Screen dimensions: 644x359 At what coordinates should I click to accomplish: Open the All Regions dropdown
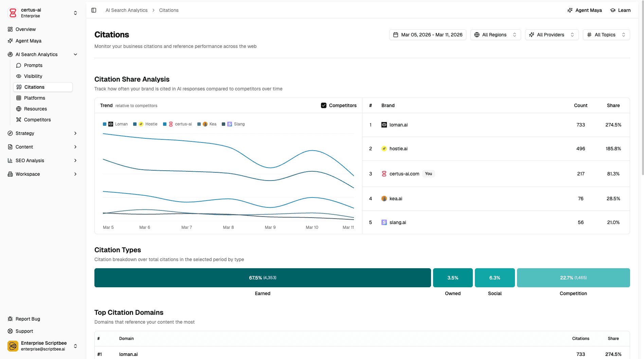pyautogui.click(x=496, y=35)
